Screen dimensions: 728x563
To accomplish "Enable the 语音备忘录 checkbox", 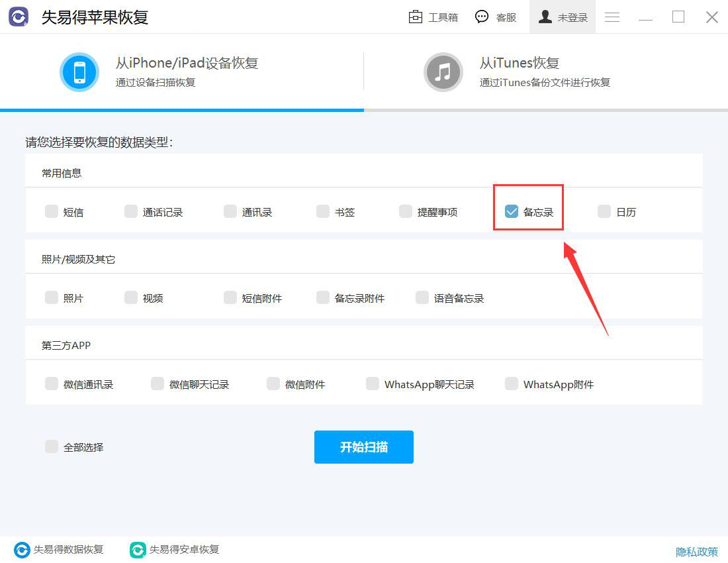I will click(x=422, y=297).
